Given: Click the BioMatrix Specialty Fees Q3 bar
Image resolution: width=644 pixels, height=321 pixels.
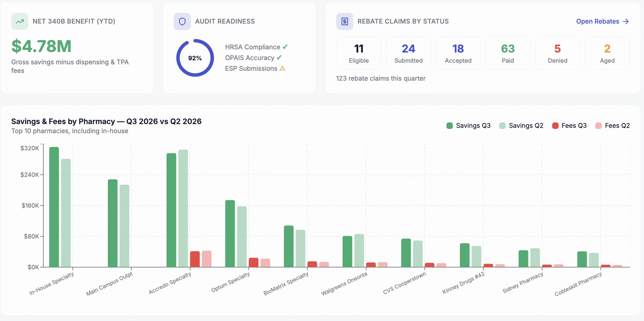Looking at the screenshot, I should pos(312,264).
